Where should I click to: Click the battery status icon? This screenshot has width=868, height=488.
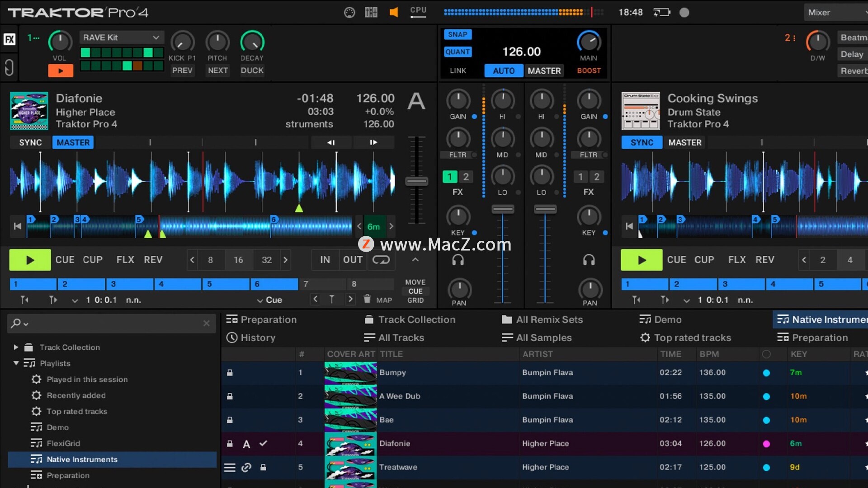tap(661, 13)
